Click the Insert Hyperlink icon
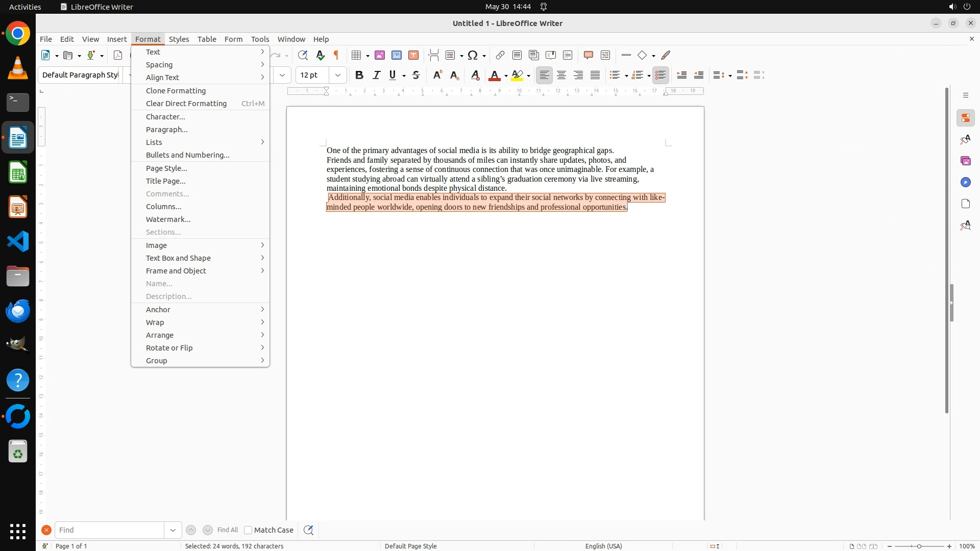This screenshot has height=551, width=980. click(500, 55)
